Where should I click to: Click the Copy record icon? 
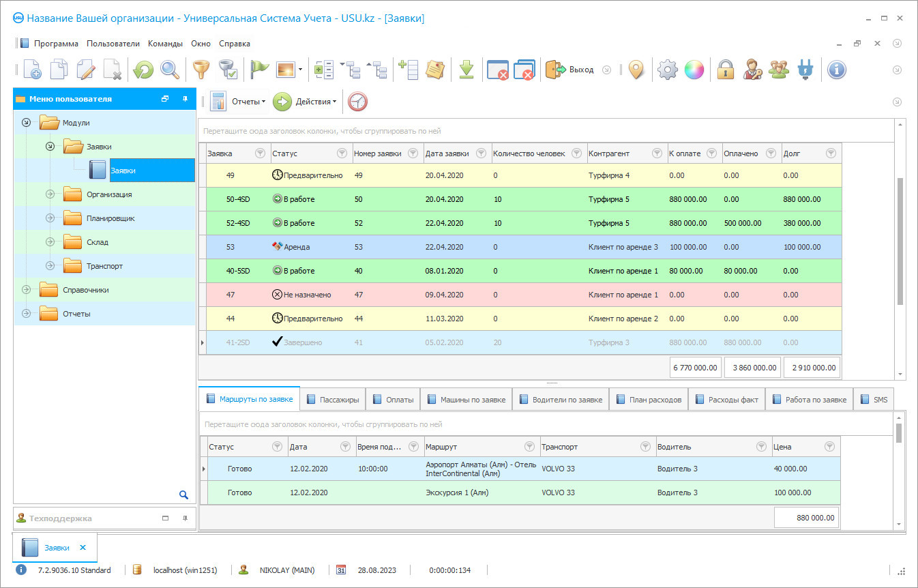point(59,70)
